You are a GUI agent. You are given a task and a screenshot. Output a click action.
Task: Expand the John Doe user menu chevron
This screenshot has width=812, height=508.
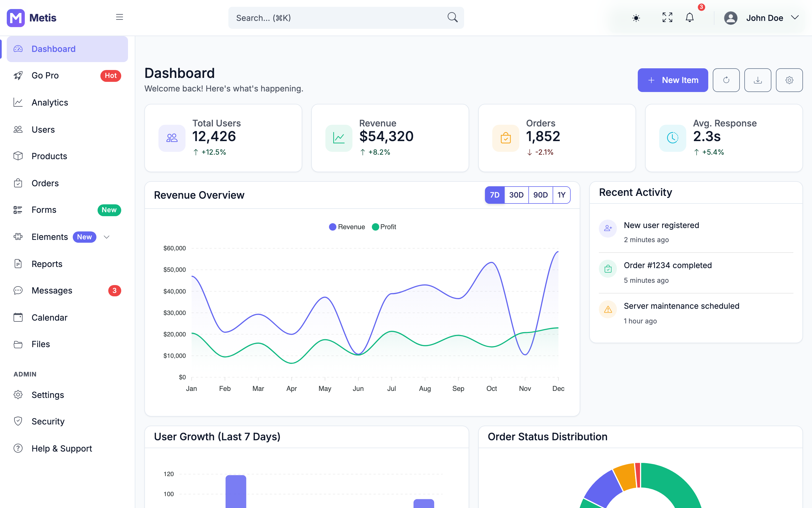click(x=795, y=17)
